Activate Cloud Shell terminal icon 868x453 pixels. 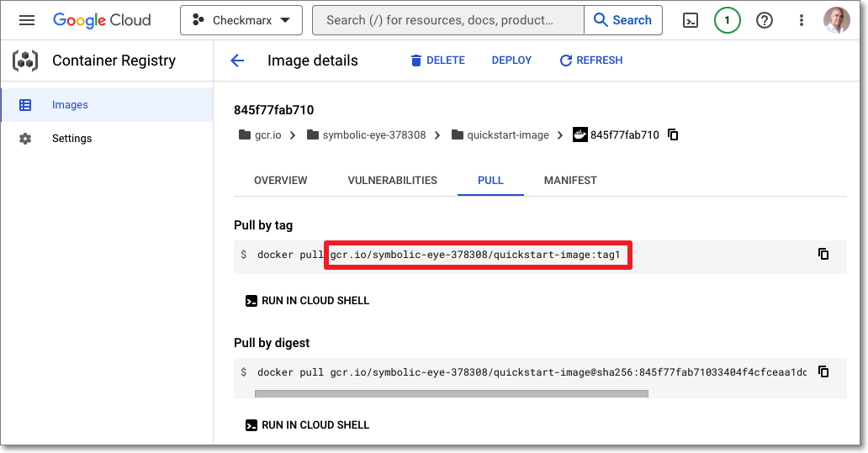(691, 21)
